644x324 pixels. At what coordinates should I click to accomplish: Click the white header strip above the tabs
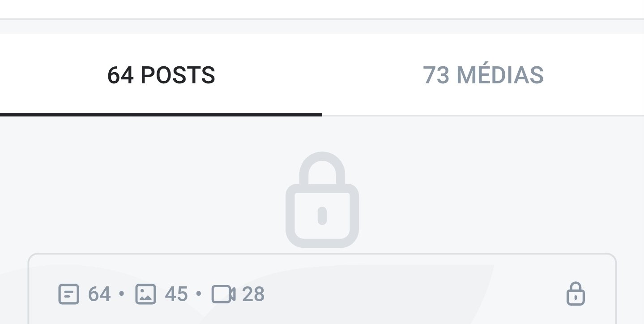pos(322,9)
